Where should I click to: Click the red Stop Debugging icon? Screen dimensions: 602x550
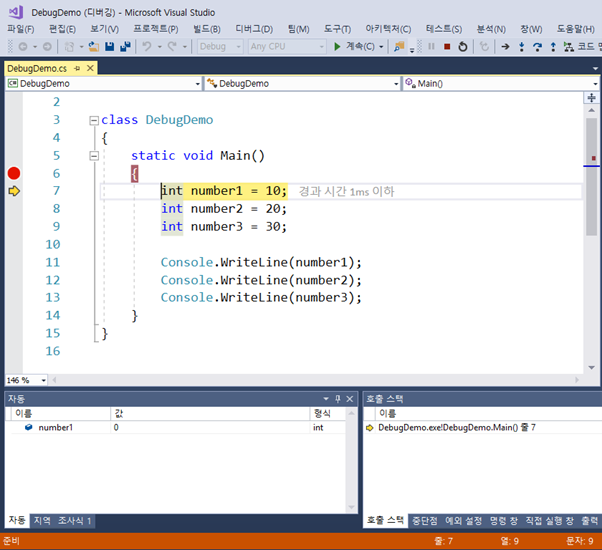(446, 47)
